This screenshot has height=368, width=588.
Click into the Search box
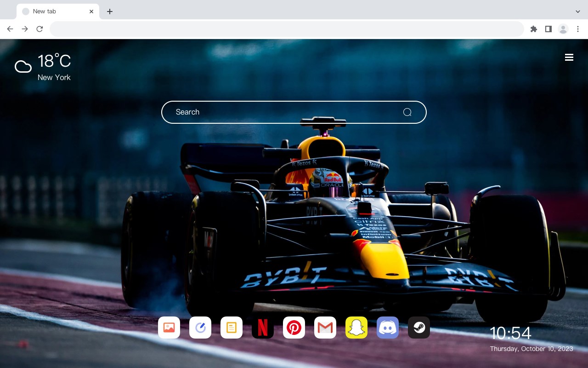tap(294, 112)
